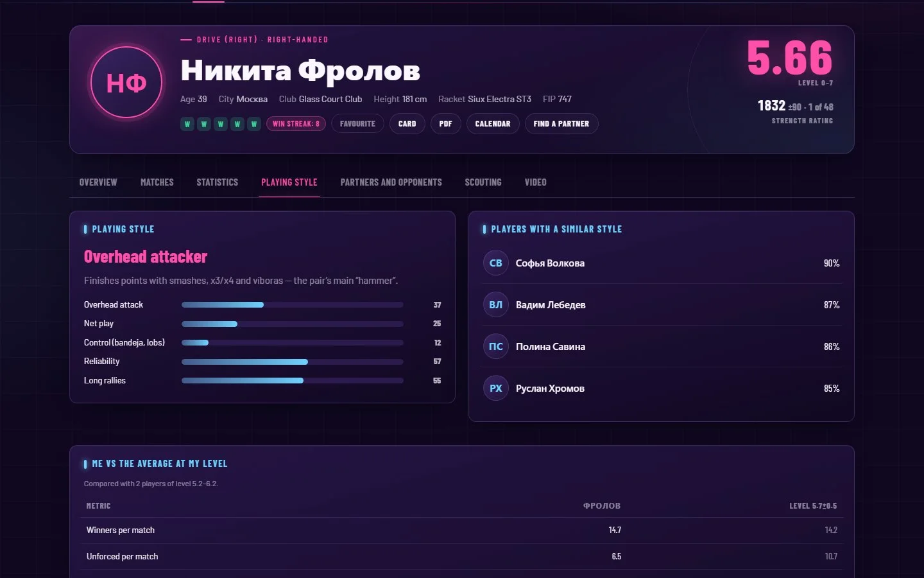Click the НФ player avatar circle

coord(126,83)
